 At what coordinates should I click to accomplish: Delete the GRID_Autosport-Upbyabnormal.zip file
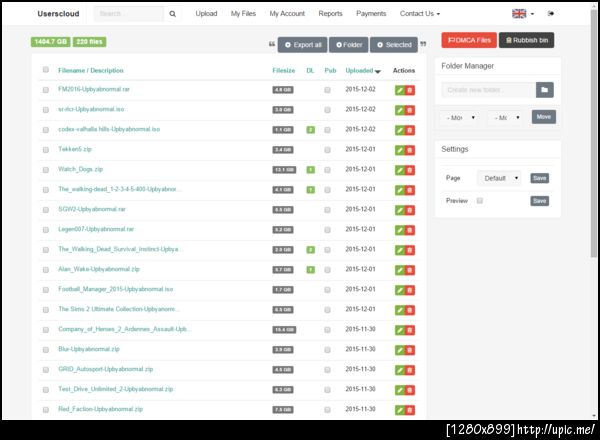410,370
